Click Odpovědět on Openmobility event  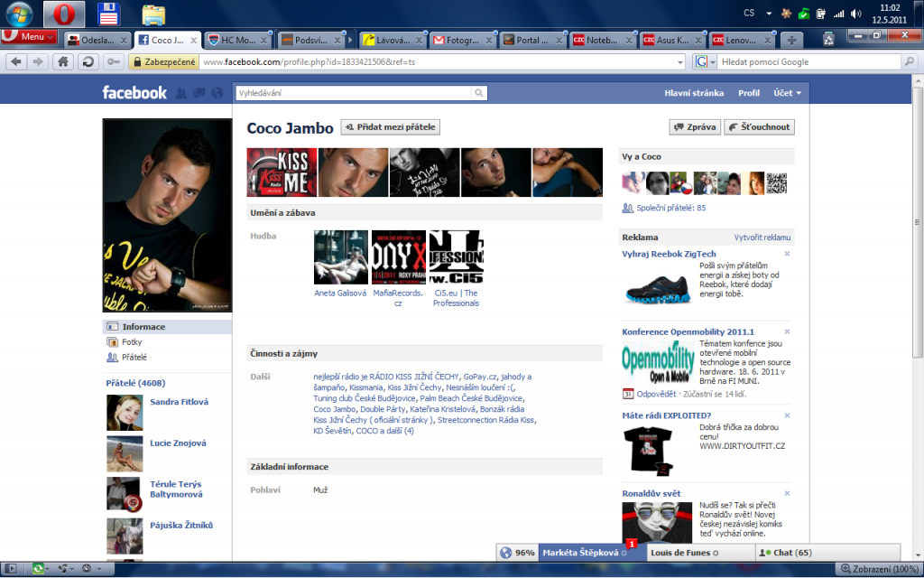point(656,394)
